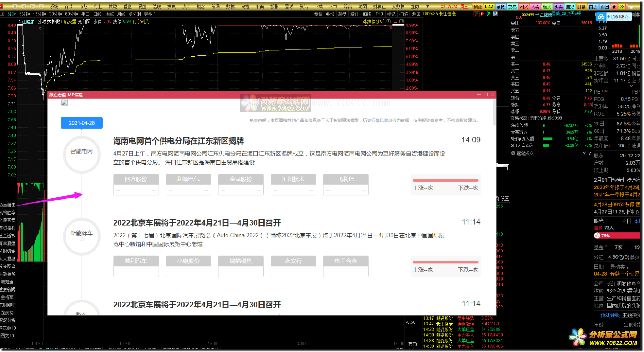
Task: Click 龙虎榜 in left sidebar
Action: click(x=7, y=312)
